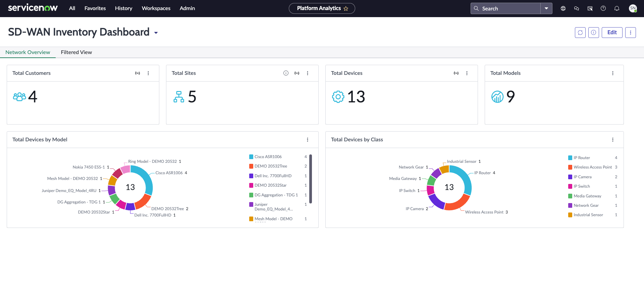Open the chat conversations icon
Image resolution: width=644 pixels, height=285 pixels.
click(x=577, y=8)
